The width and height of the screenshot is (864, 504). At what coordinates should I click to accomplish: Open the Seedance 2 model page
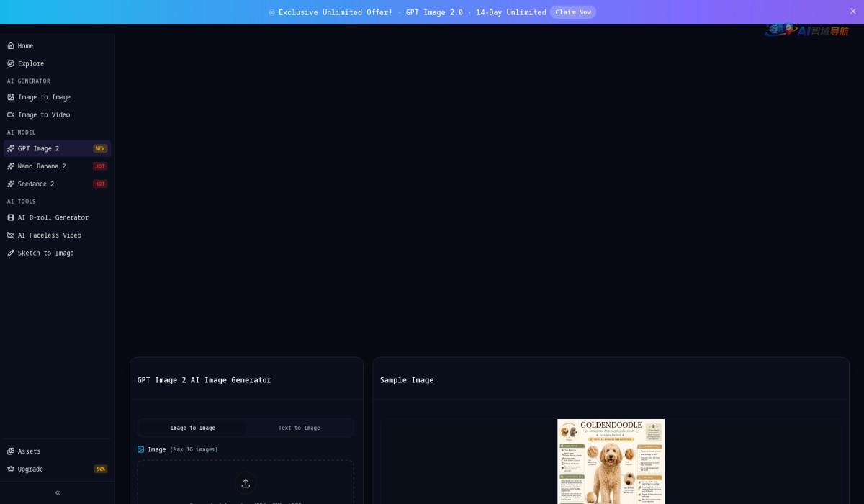click(58, 184)
